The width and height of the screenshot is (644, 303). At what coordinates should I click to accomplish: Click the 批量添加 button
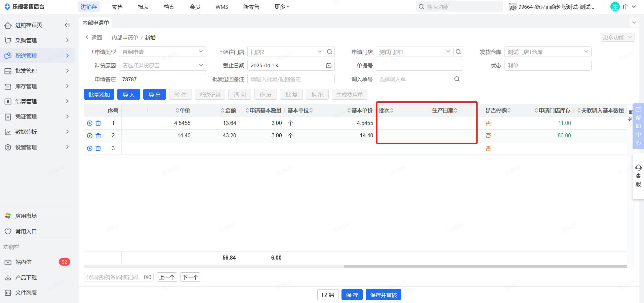coord(99,95)
